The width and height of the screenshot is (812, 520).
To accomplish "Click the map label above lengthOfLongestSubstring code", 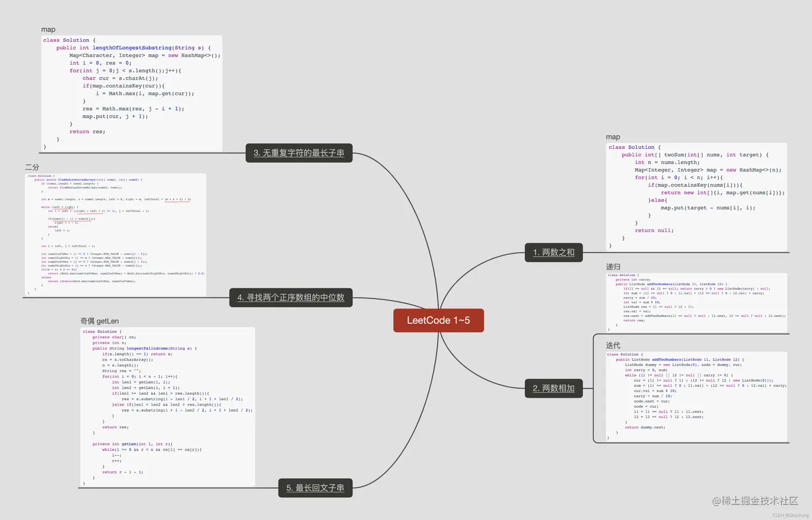I will [x=48, y=30].
